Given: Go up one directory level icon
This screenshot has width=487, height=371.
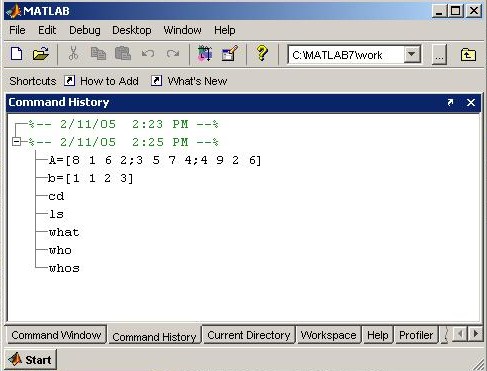Looking at the screenshot, I should [468, 54].
